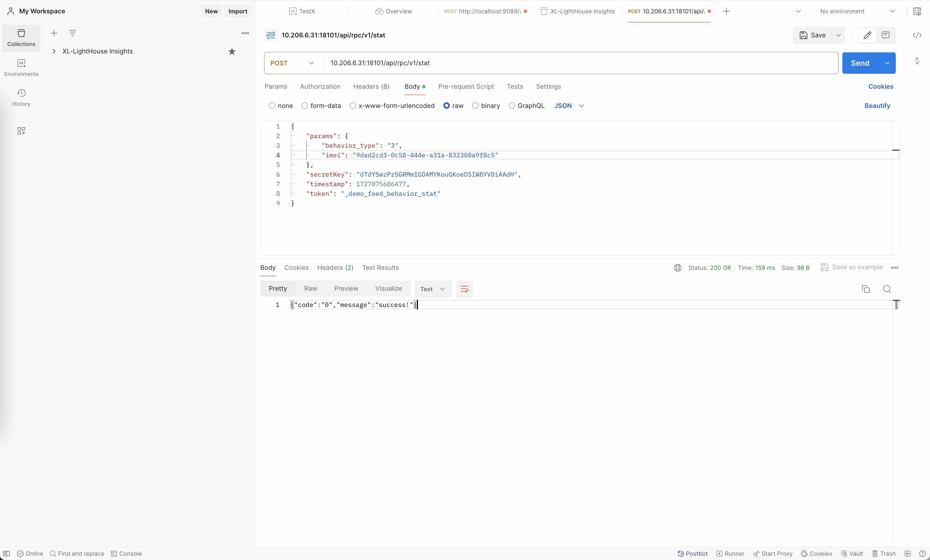Show the Raw response view
The image size is (930, 560).
click(x=310, y=288)
